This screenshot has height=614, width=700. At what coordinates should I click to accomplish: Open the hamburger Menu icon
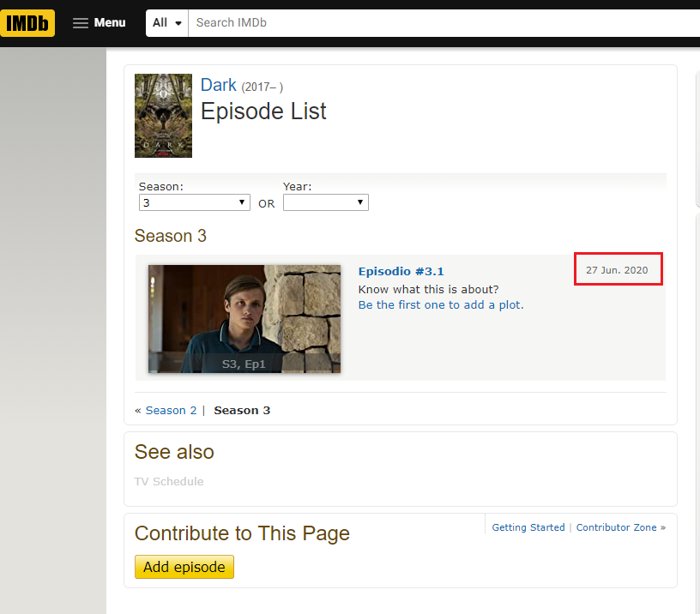81,23
